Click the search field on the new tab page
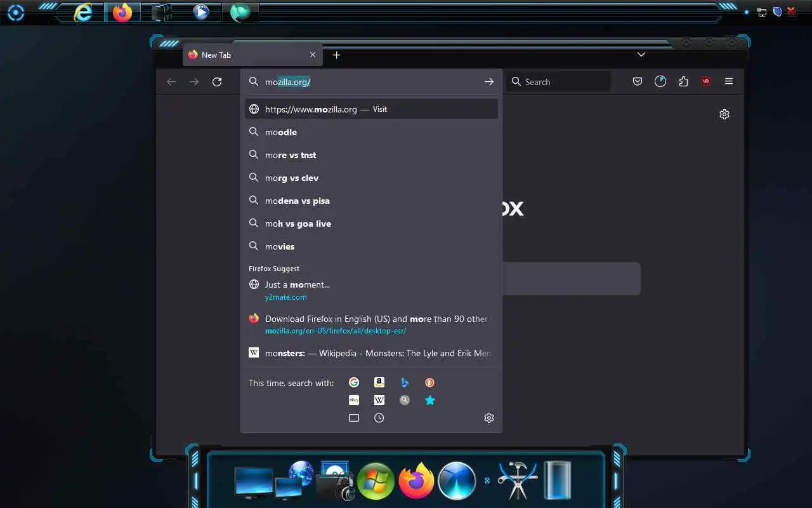 [571, 279]
